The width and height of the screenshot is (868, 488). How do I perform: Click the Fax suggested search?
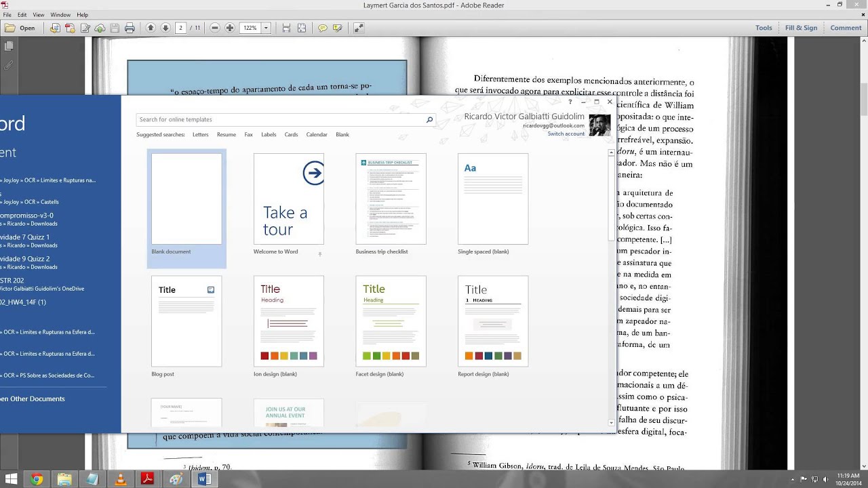click(x=249, y=134)
